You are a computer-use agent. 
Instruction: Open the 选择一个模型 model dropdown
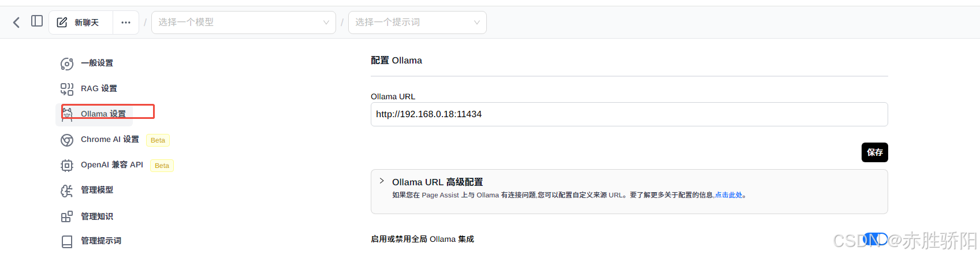click(x=244, y=23)
